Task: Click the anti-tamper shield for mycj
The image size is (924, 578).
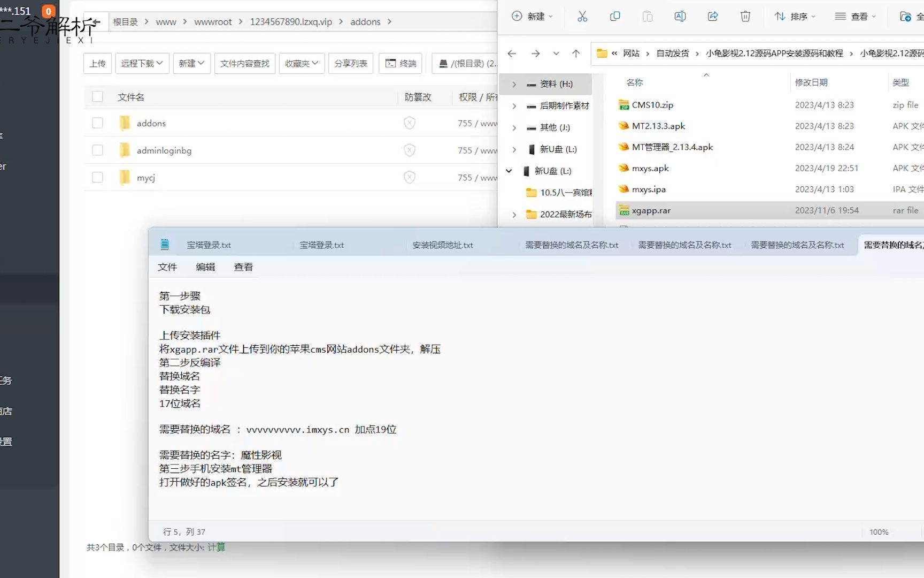Action: coord(410,177)
